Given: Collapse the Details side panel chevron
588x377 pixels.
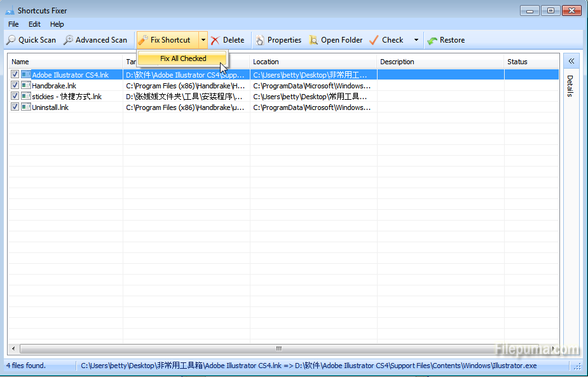Looking at the screenshot, I should [x=571, y=62].
